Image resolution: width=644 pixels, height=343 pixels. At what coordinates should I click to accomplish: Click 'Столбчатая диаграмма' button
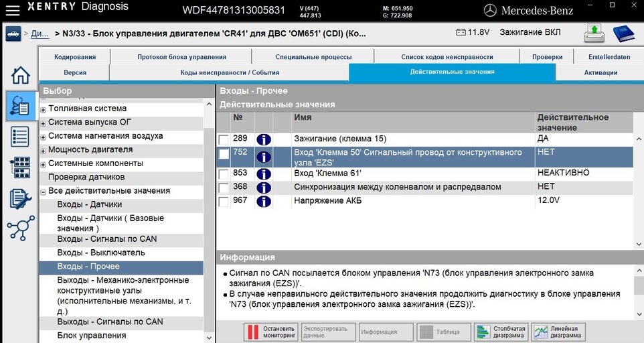[x=501, y=332]
